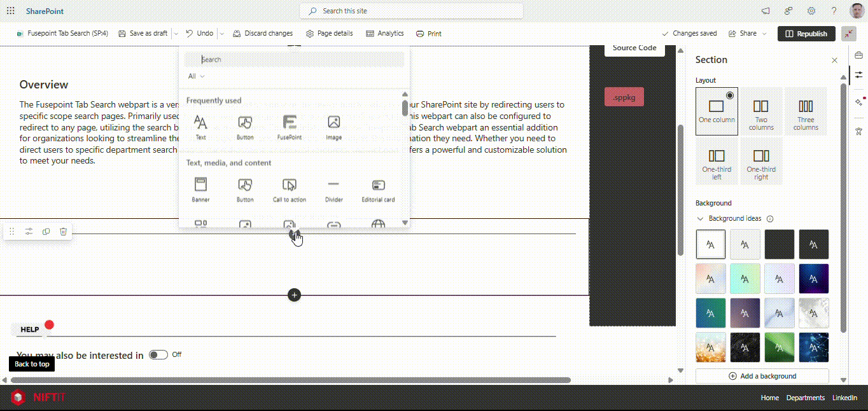Open the account profile picture menu
The image size is (868, 411).
[857, 11]
